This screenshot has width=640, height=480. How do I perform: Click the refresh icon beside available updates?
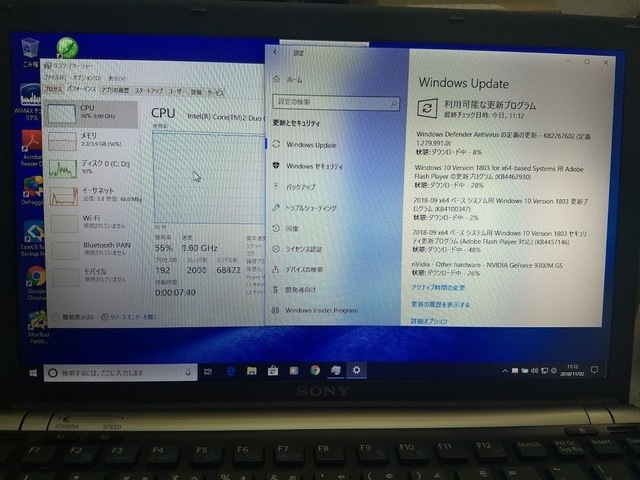[x=427, y=108]
